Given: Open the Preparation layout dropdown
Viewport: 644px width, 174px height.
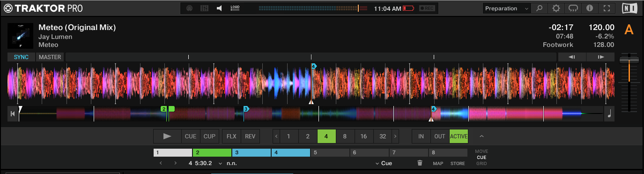Looking at the screenshot, I should [506, 8].
